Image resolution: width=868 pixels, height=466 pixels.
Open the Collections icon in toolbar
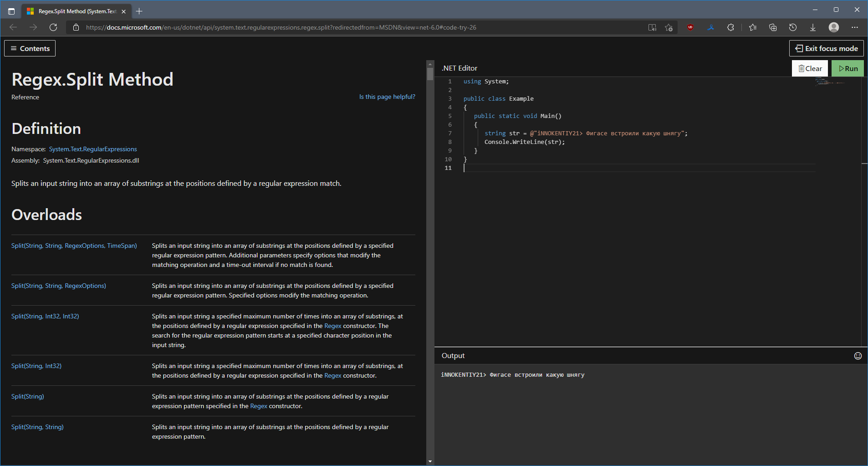[773, 27]
